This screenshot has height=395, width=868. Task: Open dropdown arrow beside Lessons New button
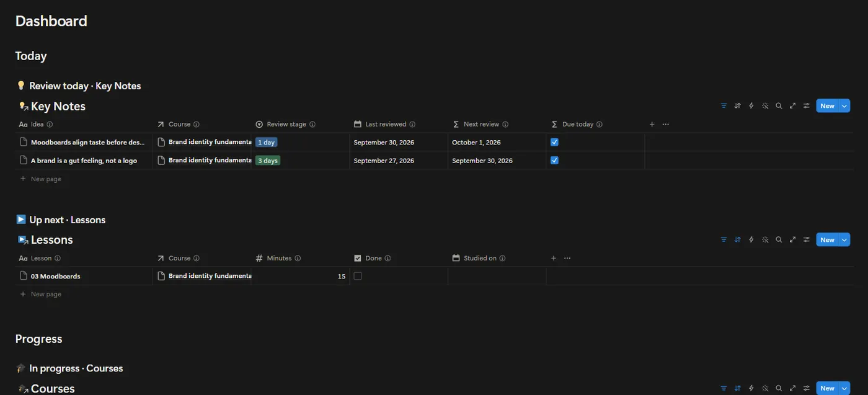tap(844, 240)
